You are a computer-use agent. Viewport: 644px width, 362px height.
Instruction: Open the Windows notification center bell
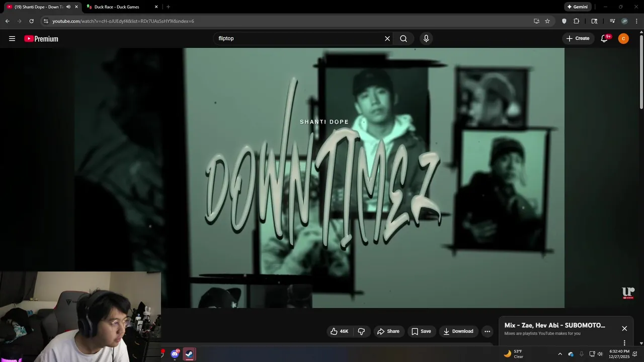pyautogui.click(x=635, y=354)
